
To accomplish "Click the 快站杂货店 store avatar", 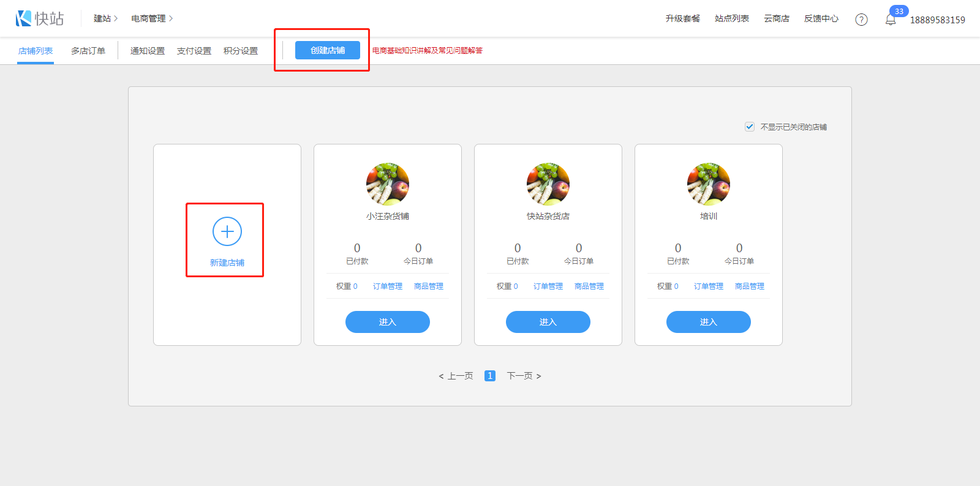I will click(548, 184).
